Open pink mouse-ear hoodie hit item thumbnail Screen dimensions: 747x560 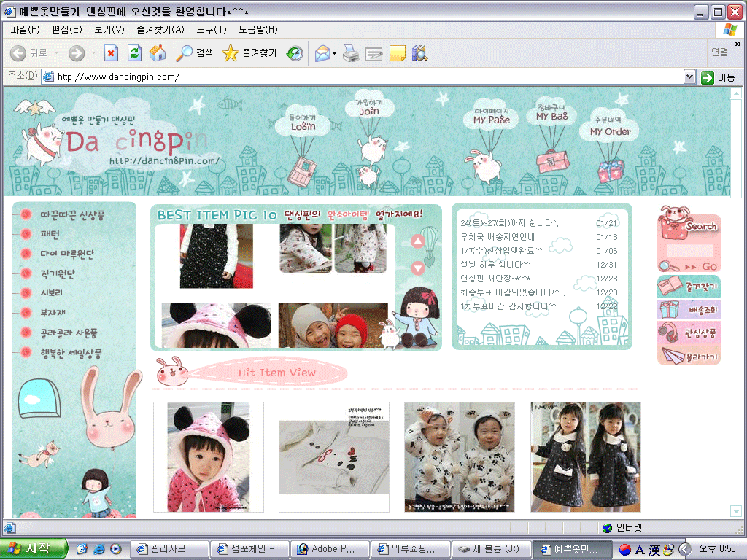[208, 457]
